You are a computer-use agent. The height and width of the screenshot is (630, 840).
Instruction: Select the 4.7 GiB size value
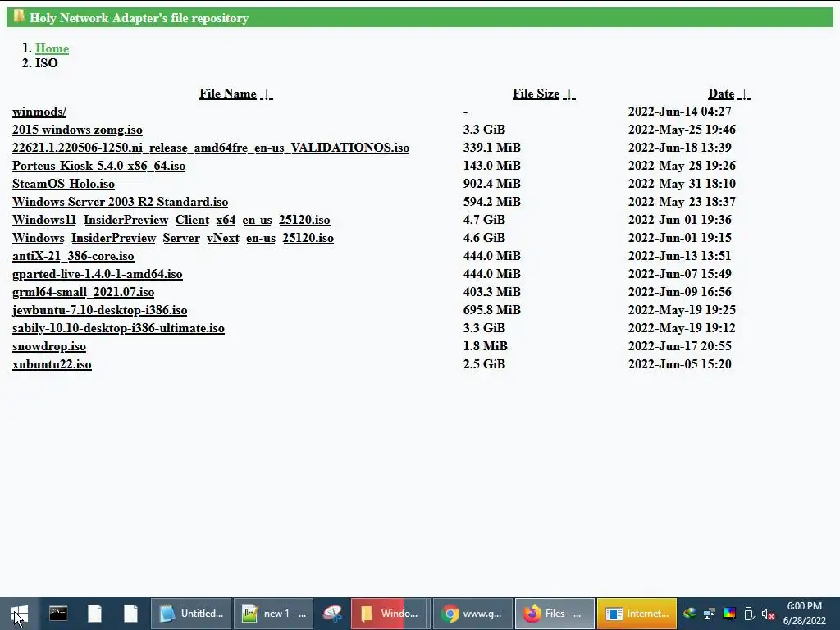(484, 220)
